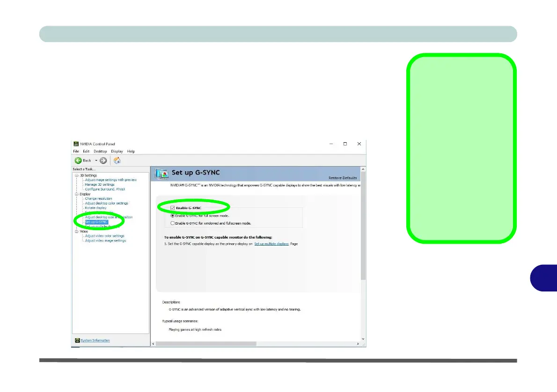
Task: Open the Desktop menu
Action: [100, 151]
